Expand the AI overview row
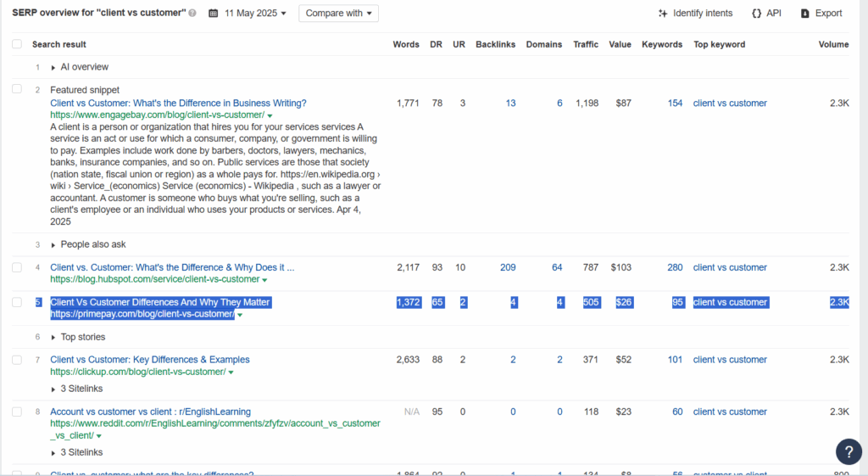868x476 pixels. click(53, 68)
